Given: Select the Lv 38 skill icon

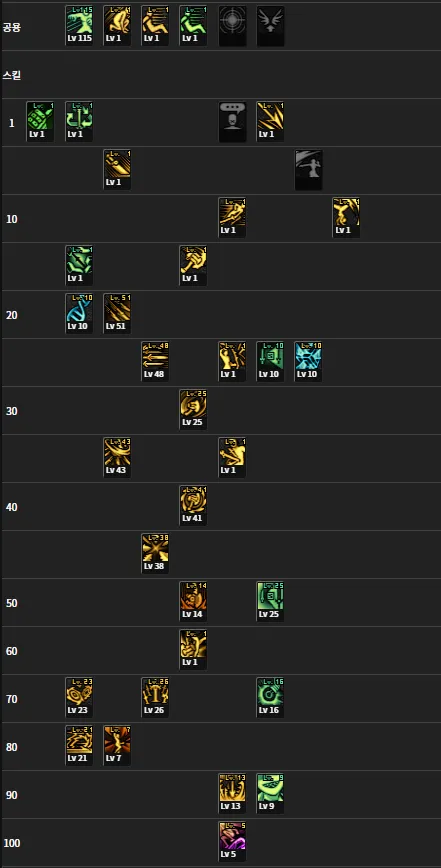Looking at the screenshot, I should click(x=155, y=554).
